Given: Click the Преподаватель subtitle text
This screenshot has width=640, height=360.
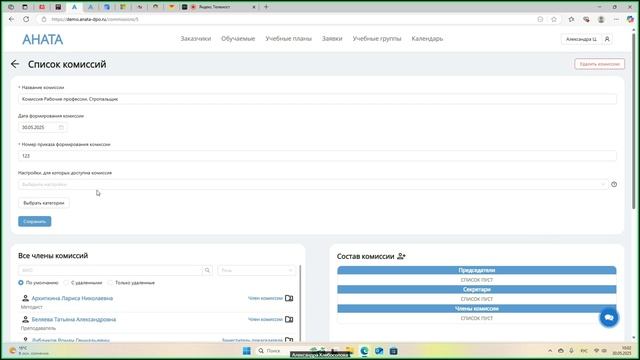Looking at the screenshot, I should (38, 328).
